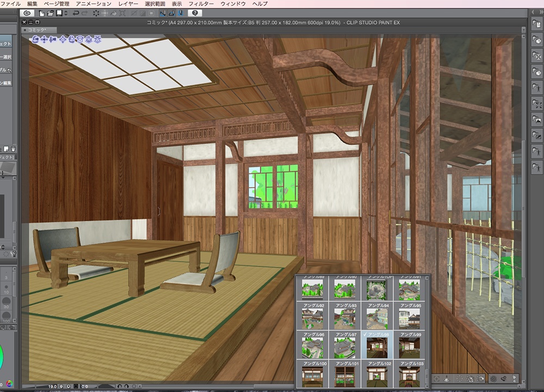The height and width of the screenshot is (392, 544).
Task: Click the Undo icon in the command bar
Action: [x=77, y=15]
